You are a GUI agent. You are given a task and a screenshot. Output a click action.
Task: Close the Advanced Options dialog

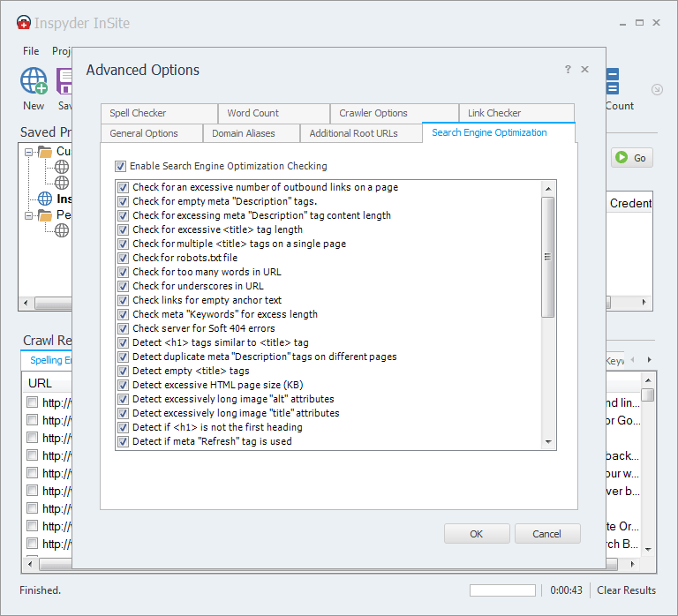pos(584,69)
